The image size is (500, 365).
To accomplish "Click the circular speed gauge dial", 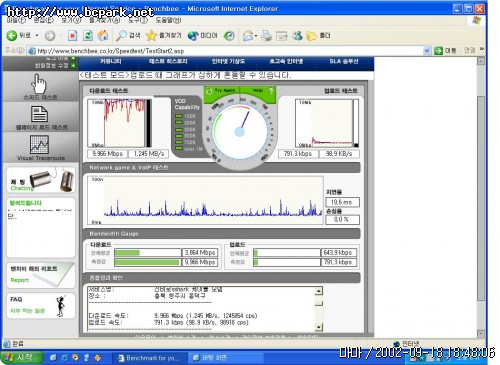I will pos(240,132).
